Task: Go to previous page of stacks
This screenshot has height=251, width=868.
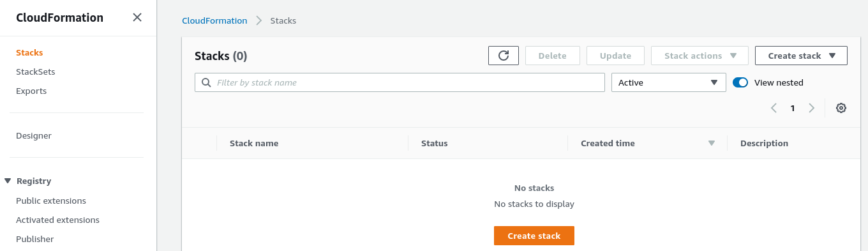Action: (774, 108)
